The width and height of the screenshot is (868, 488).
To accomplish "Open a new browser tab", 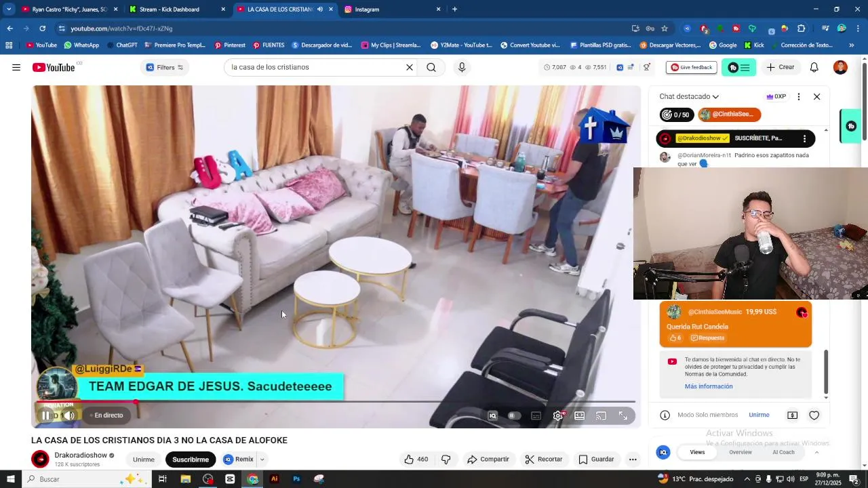I will pyautogui.click(x=454, y=9).
